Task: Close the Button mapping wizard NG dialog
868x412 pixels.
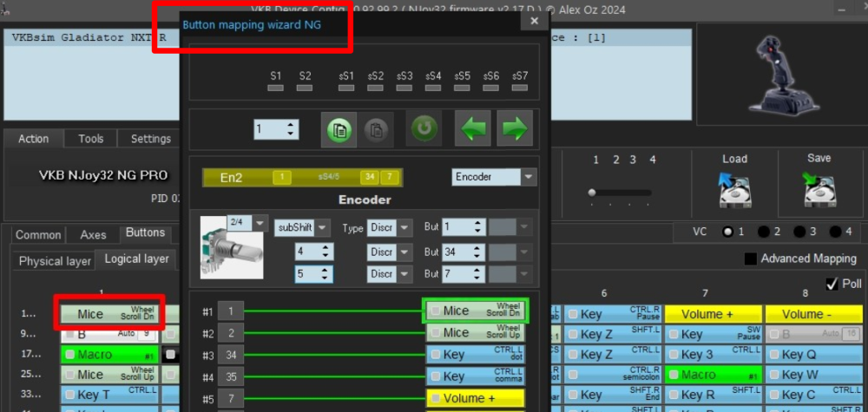Action: tap(534, 21)
